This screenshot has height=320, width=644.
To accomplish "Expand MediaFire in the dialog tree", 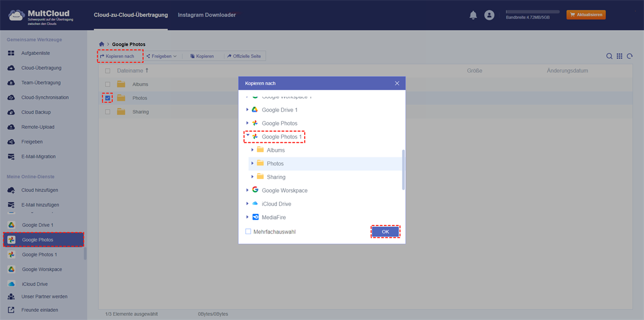I will point(247,217).
